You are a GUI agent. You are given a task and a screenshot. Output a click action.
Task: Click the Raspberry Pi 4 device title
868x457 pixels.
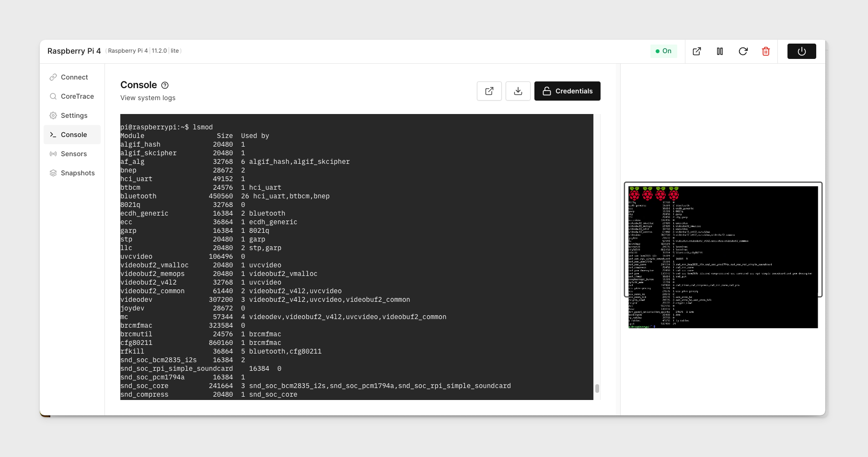[74, 51]
